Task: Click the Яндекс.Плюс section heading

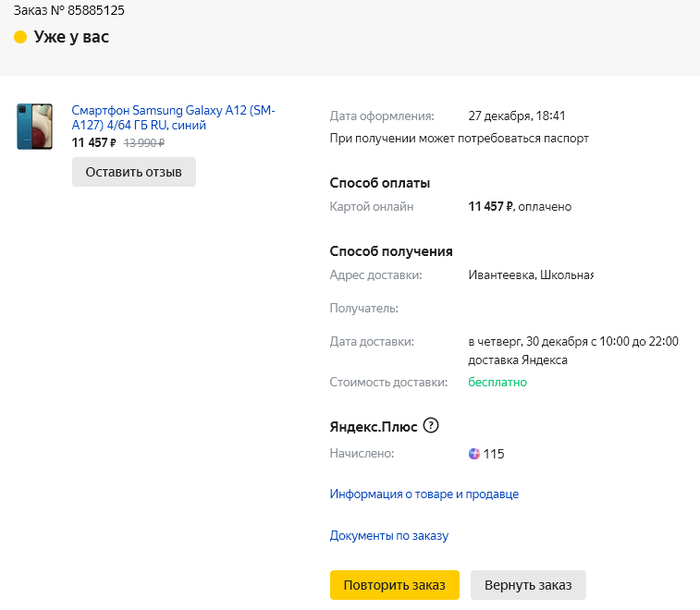Action: 372,426
